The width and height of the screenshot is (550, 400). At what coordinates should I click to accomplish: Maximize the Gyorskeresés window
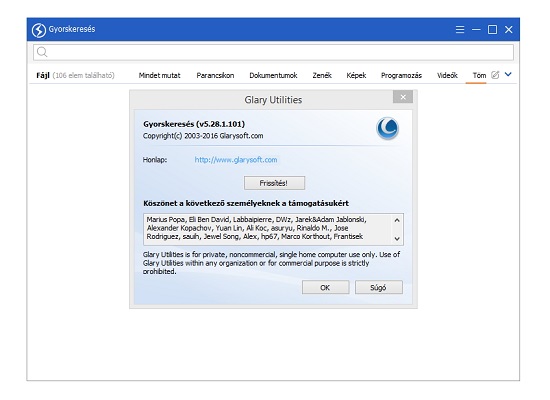pos(492,30)
